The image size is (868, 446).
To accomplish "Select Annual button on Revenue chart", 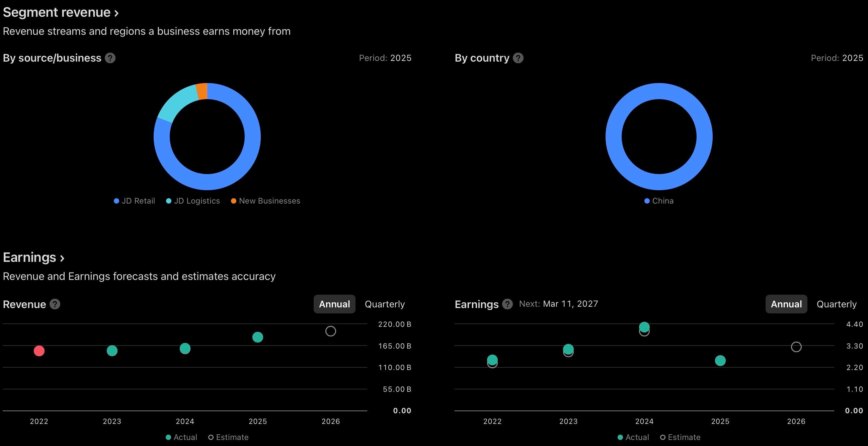I will [x=334, y=304].
